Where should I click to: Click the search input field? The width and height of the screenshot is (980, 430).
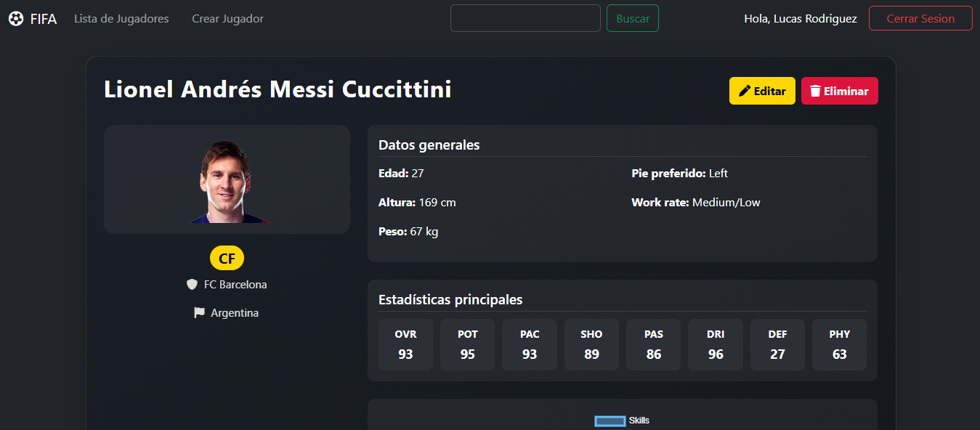525,18
